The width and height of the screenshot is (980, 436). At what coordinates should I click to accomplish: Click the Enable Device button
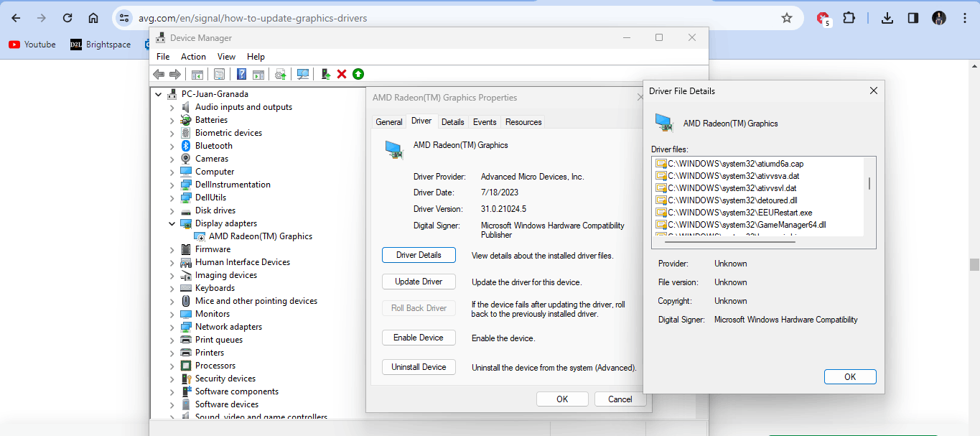pyautogui.click(x=419, y=338)
